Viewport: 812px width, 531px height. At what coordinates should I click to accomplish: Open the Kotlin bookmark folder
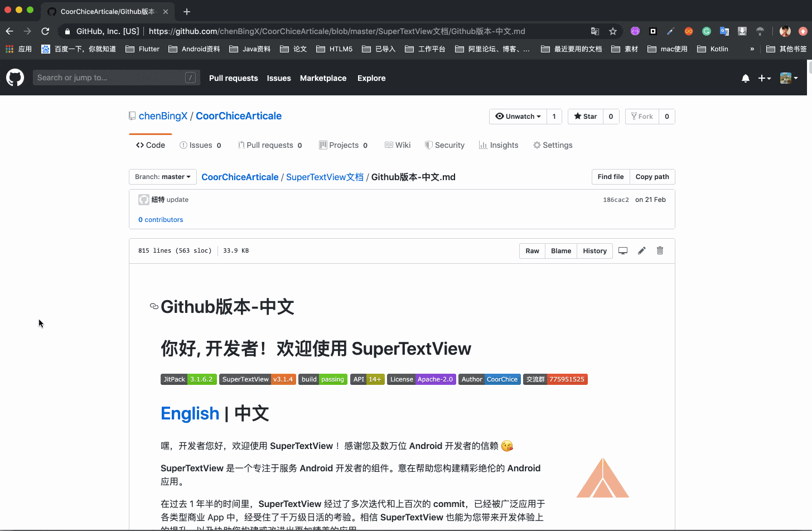(713, 49)
